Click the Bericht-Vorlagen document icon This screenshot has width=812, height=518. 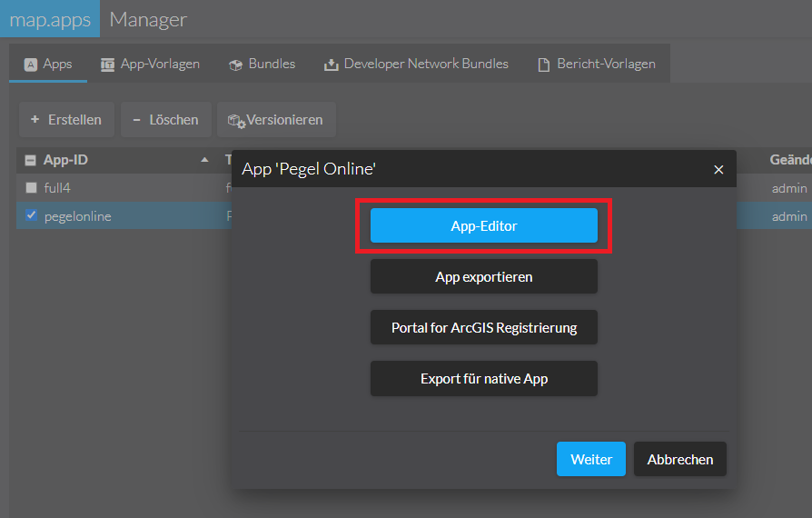pos(544,65)
